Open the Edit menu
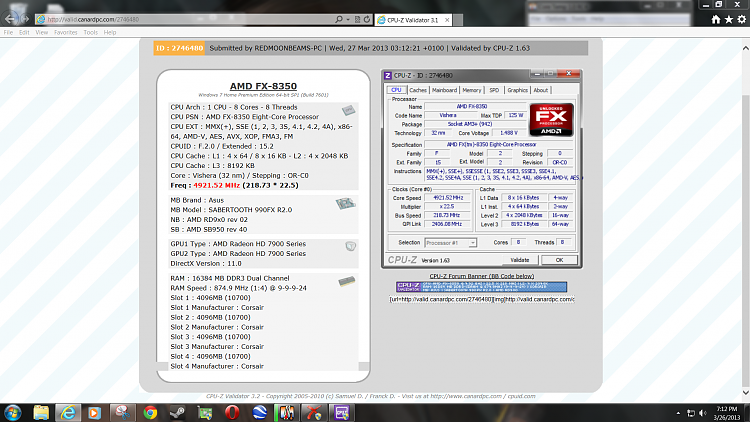This screenshot has height=422, width=750. (24, 33)
